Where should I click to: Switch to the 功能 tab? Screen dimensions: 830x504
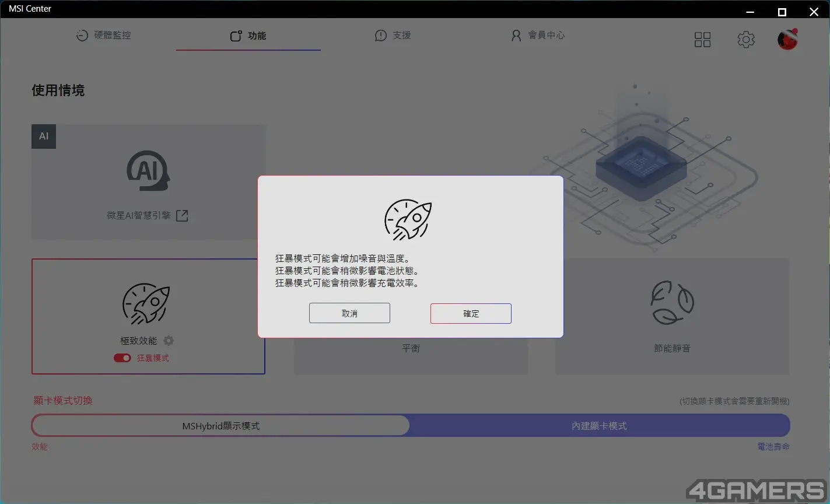(248, 36)
